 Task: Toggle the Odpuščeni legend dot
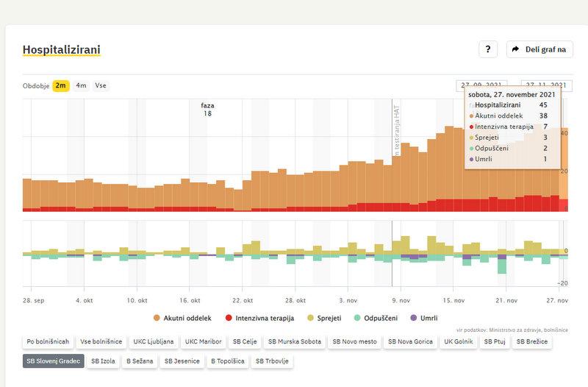pyautogui.click(x=358, y=318)
